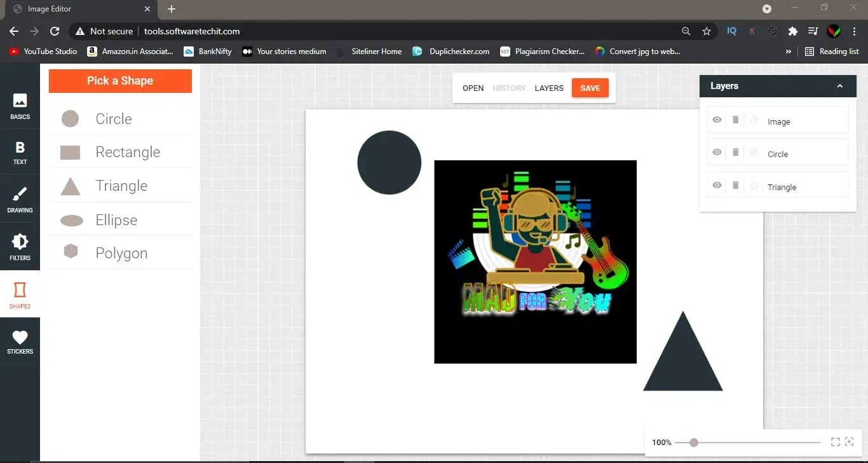Click the address bar URL
This screenshot has height=463, width=868.
click(192, 31)
